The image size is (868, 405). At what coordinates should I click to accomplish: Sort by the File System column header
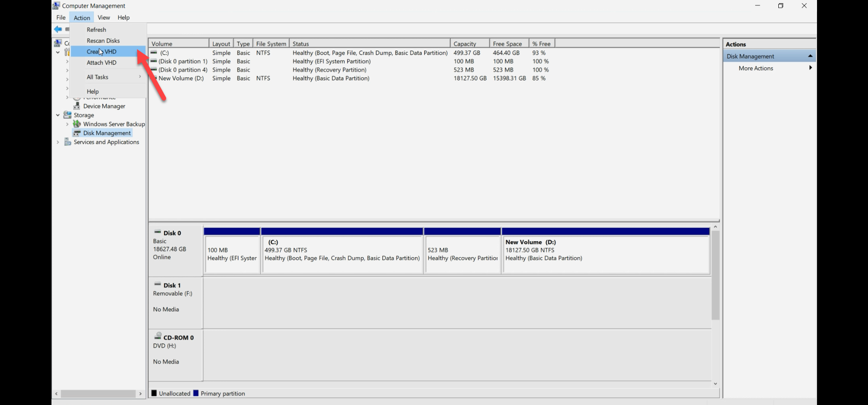(271, 44)
